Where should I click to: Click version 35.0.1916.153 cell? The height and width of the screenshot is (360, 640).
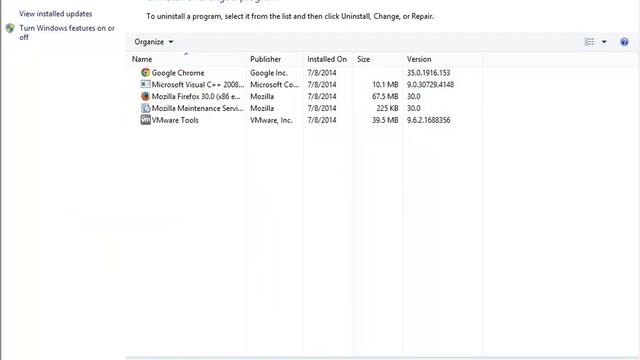tap(428, 73)
